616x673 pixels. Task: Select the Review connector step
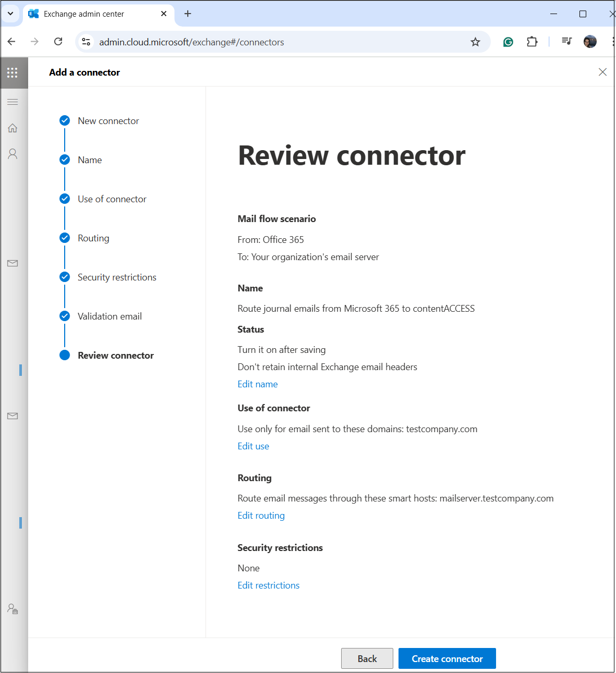(x=116, y=356)
